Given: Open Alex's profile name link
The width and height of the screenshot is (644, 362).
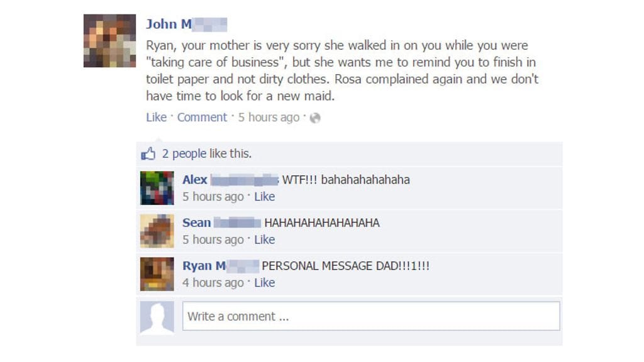Looking at the screenshot, I should 230,180.
